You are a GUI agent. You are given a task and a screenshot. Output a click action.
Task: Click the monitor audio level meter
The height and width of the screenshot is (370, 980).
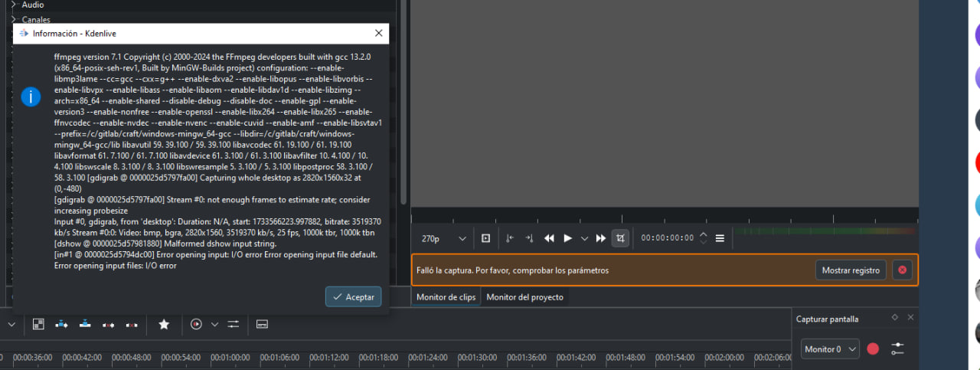pyautogui.click(x=825, y=231)
